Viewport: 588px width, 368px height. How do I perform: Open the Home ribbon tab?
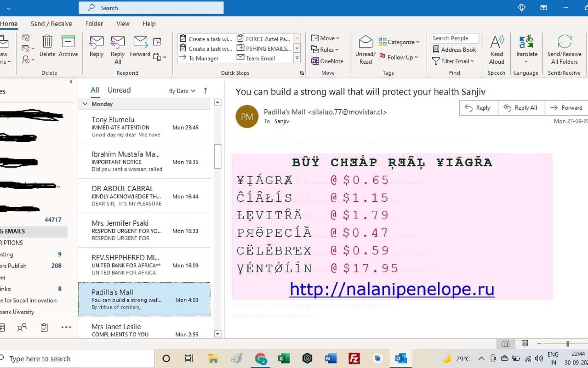pyautogui.click(x=9, y=24)
